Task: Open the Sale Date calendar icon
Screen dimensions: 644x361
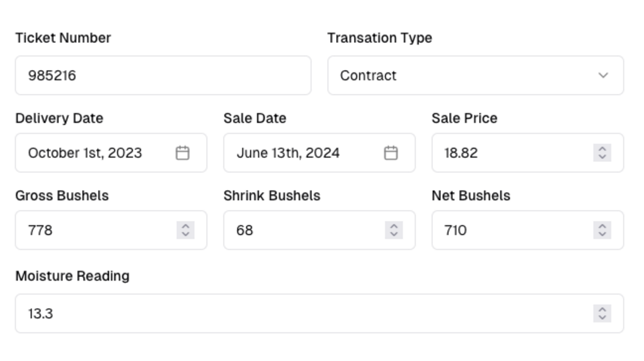Action: pos(391,153)
